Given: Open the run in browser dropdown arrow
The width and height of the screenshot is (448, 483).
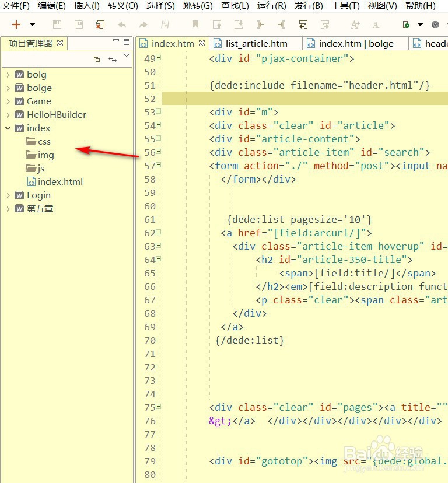Looking at the screenshot, I should click(420, 24).
